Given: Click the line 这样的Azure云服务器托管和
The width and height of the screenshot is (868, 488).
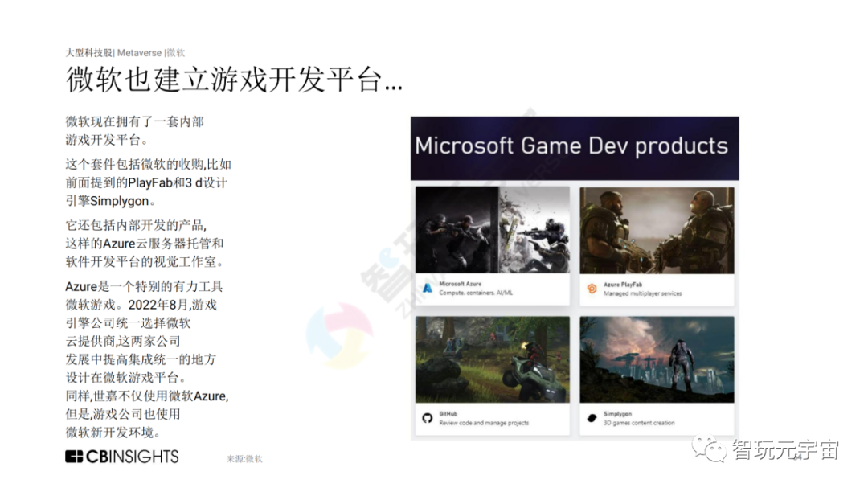Looking at the screenshot, I should coord(145,244).
